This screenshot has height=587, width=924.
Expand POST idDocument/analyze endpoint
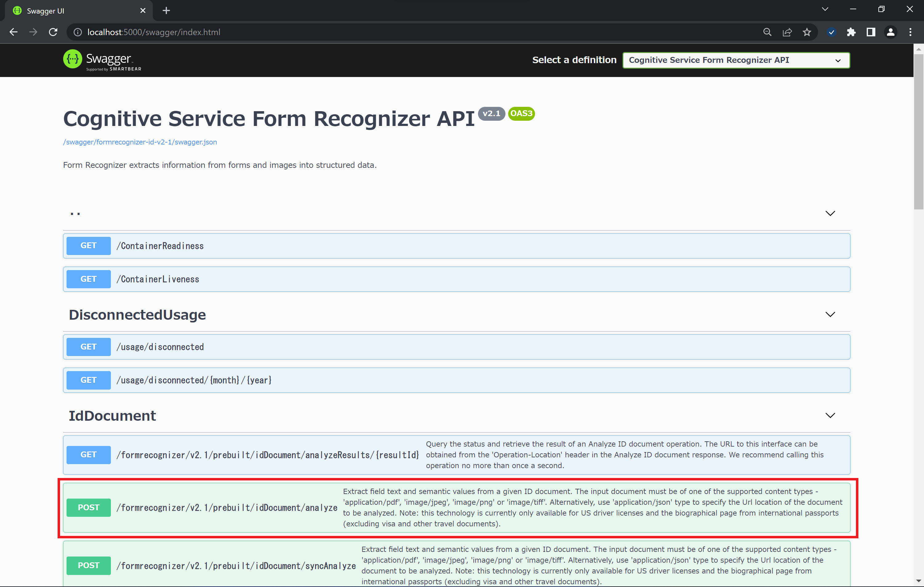click(226, 508)
